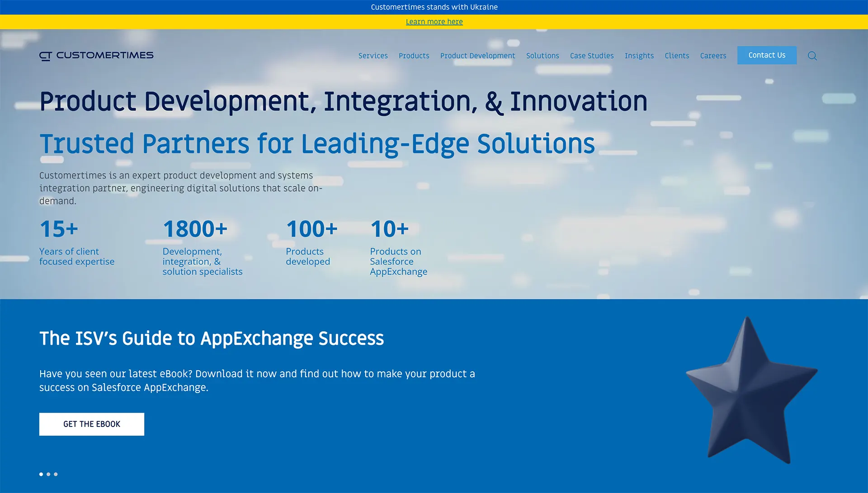Open the Products menu
Screen dimensions: 868x493
414,56
